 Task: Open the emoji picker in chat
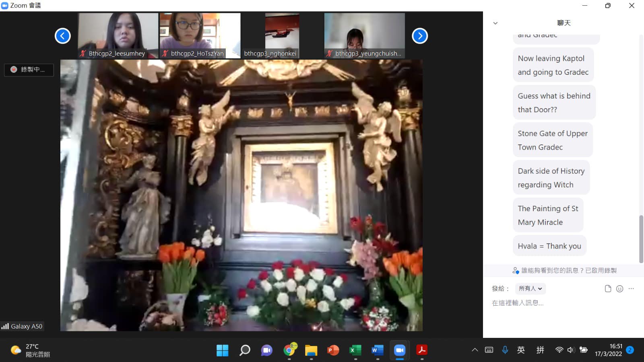click(619, 288)
